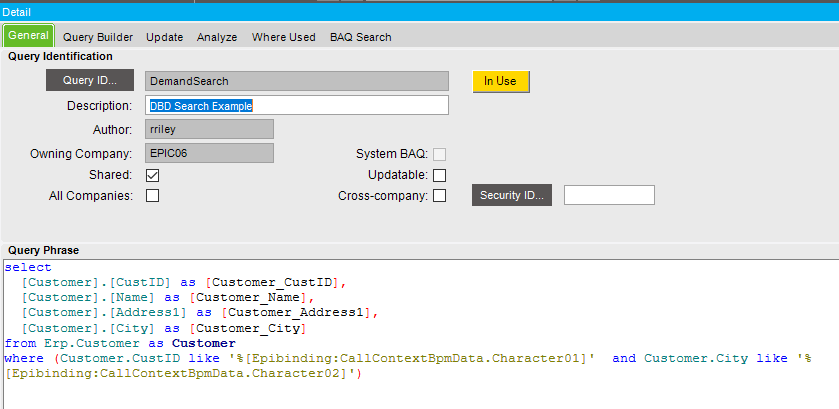Open the Security ID... lookup button

coord(511,195)
